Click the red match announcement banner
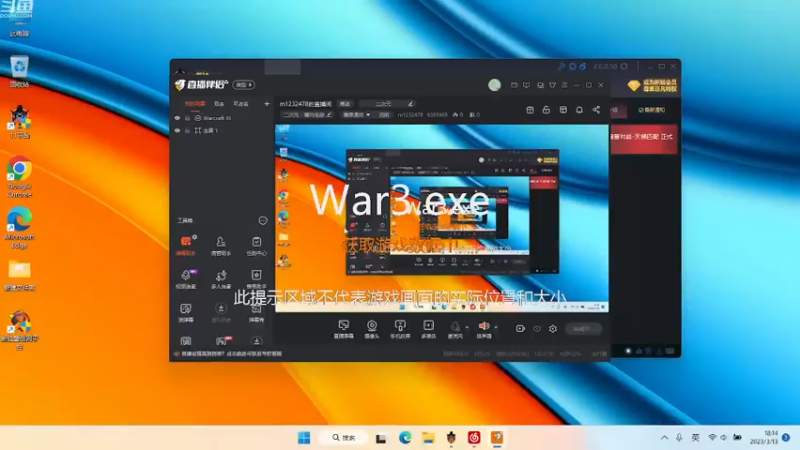 (x=644, y=138)
